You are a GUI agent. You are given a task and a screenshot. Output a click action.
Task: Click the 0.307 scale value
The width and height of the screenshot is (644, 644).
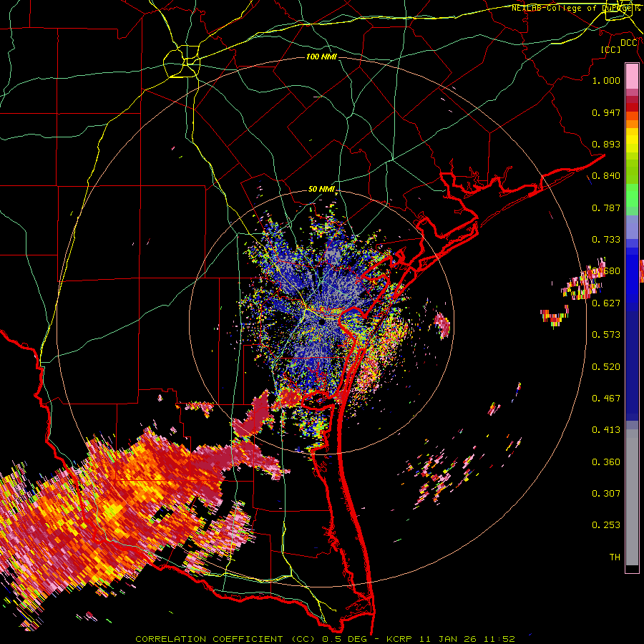(x=606, y=494)
